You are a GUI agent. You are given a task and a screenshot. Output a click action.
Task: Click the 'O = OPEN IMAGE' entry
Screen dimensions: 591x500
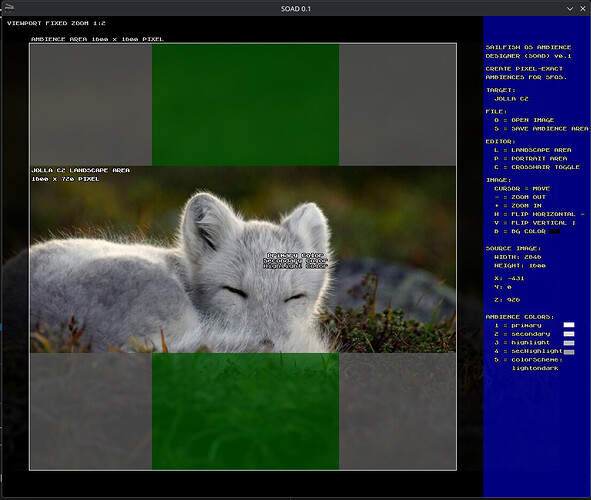pyautogui.click(x=524, y=120)
